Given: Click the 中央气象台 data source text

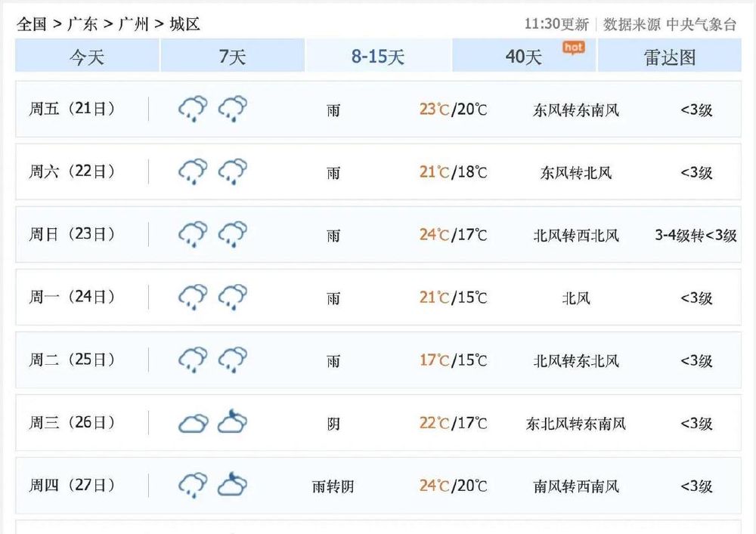Looking at the screenshot, I should coord(702,24).
